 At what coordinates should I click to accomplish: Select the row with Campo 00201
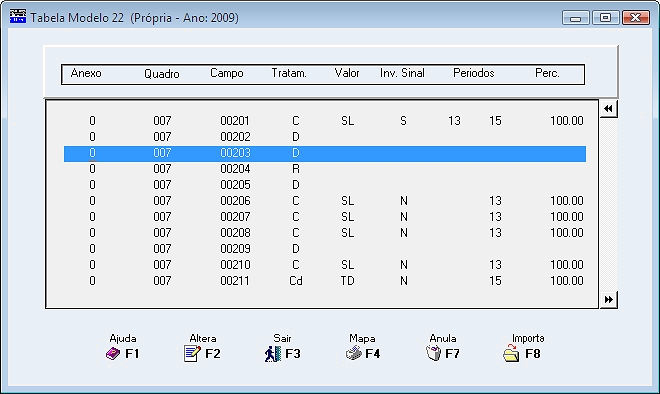325,121
